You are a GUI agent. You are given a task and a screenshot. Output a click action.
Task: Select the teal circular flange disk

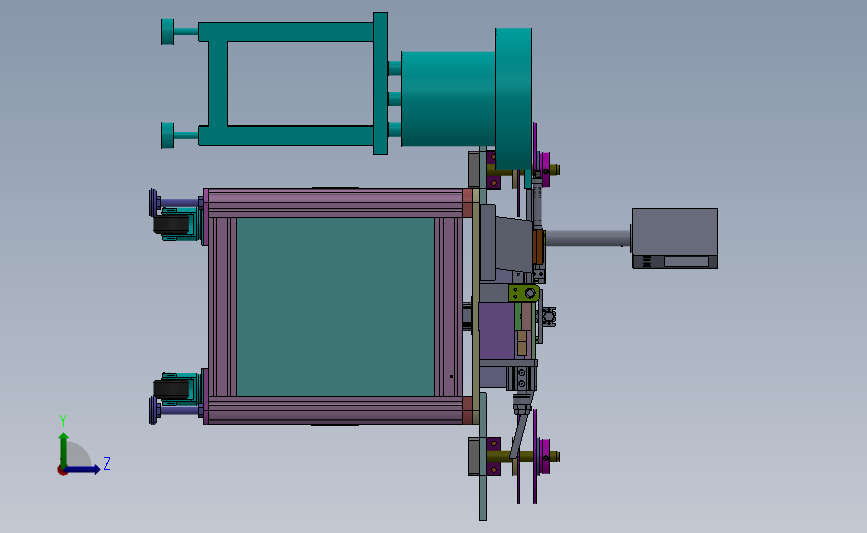(513, 98)
